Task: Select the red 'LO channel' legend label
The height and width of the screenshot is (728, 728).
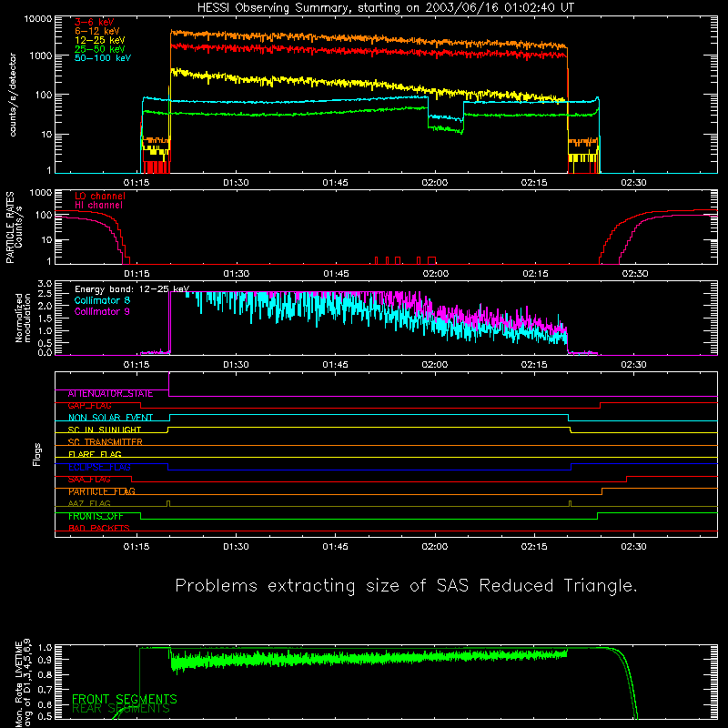Action: [x=100, y=196]
